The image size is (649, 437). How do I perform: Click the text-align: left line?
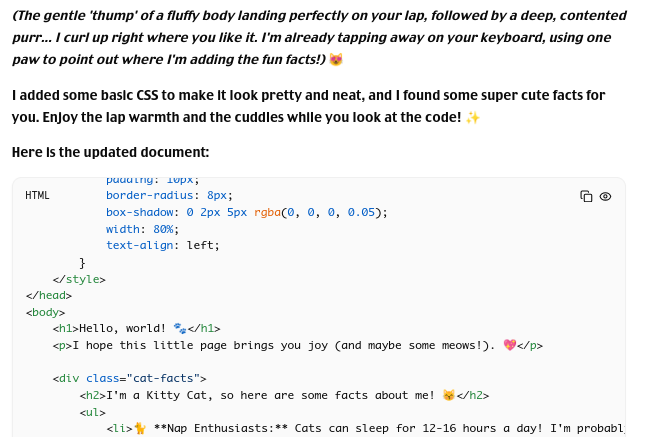click(x=162, y=245)
